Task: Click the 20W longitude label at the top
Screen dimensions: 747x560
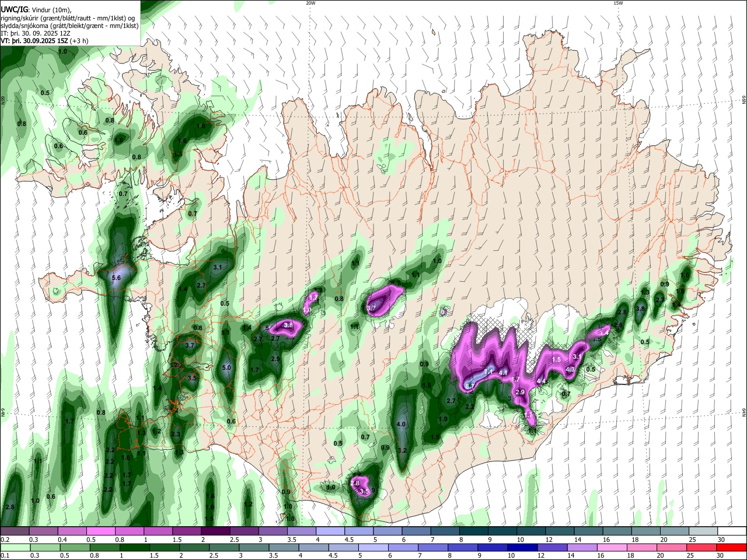Action: pyautogui.click(x=310, y=3)
